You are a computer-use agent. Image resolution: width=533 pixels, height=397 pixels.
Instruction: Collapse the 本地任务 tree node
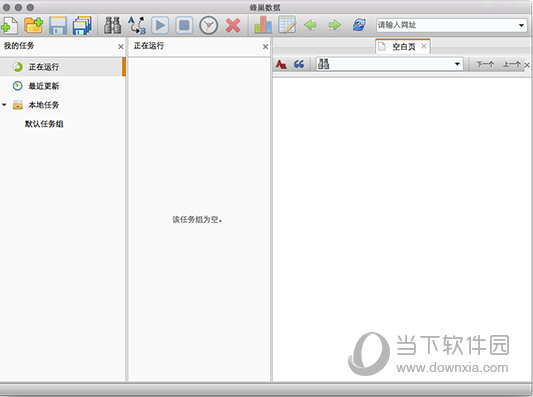click(4, 105)
